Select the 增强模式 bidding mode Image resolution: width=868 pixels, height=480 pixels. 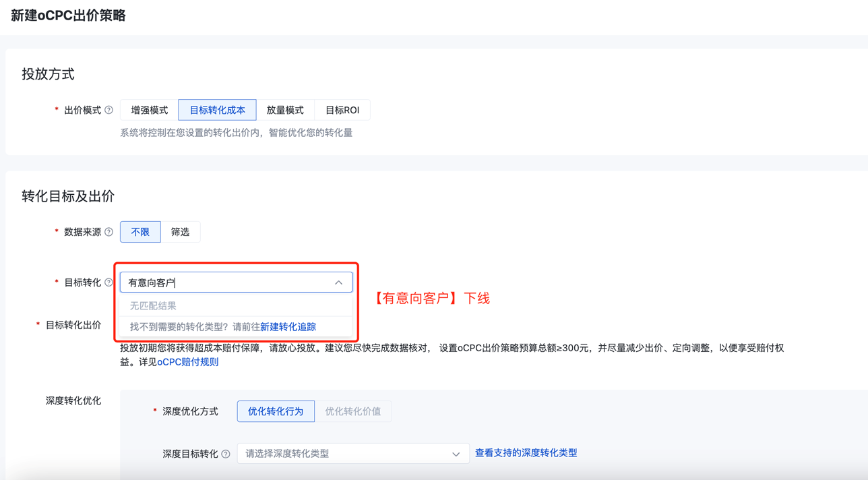click(150, 110)
